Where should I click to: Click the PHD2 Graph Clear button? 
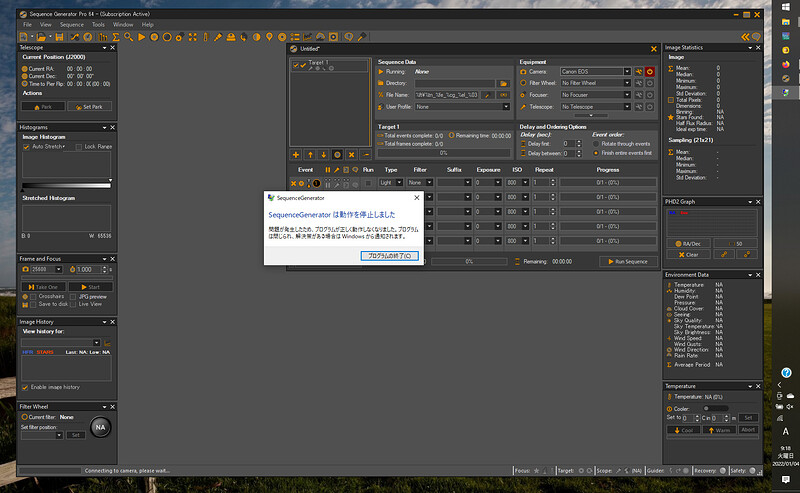689,255
